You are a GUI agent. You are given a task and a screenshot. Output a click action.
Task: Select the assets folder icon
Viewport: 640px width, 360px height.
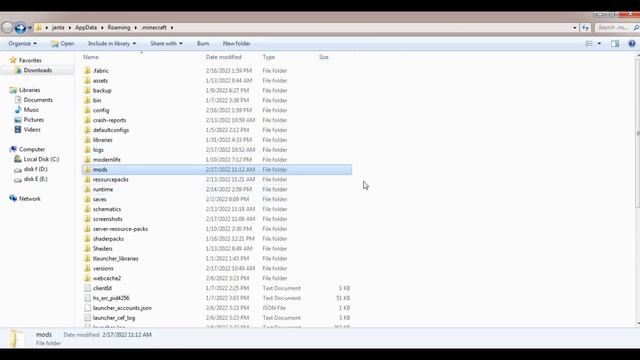click(87, 80)
